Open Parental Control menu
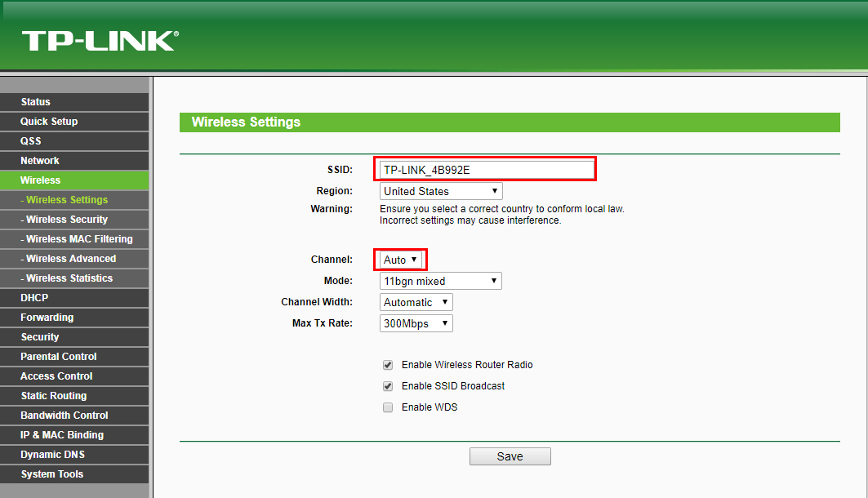 point(74,357)
